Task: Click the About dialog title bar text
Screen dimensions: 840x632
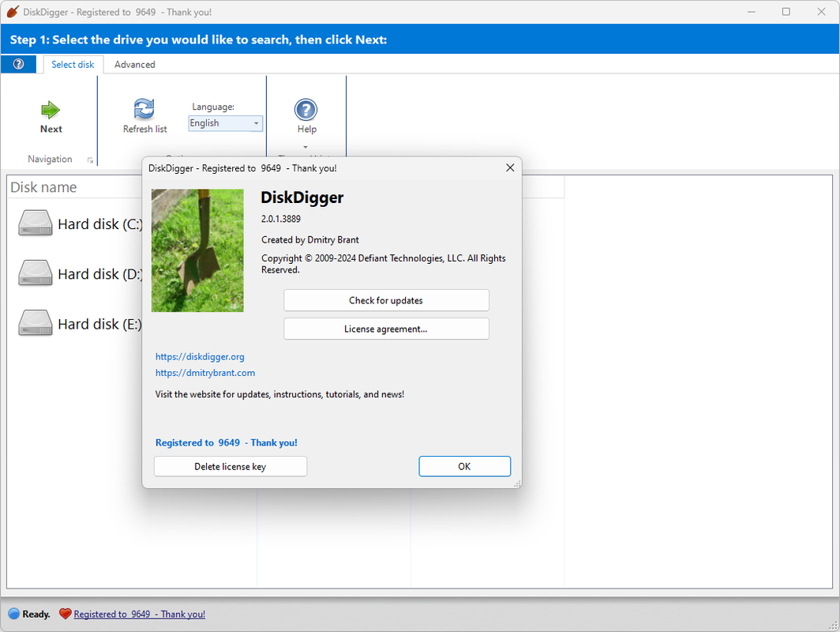Action: coord(242,168)
